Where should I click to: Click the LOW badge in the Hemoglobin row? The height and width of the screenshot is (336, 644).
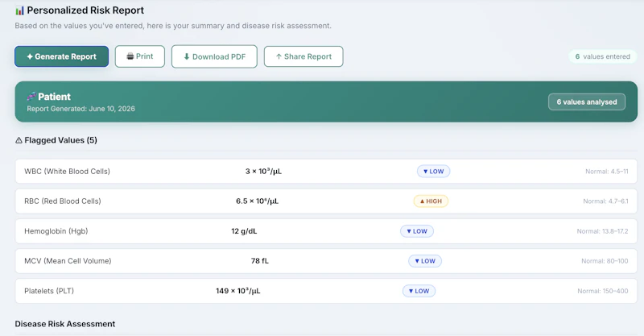(417, 231)
